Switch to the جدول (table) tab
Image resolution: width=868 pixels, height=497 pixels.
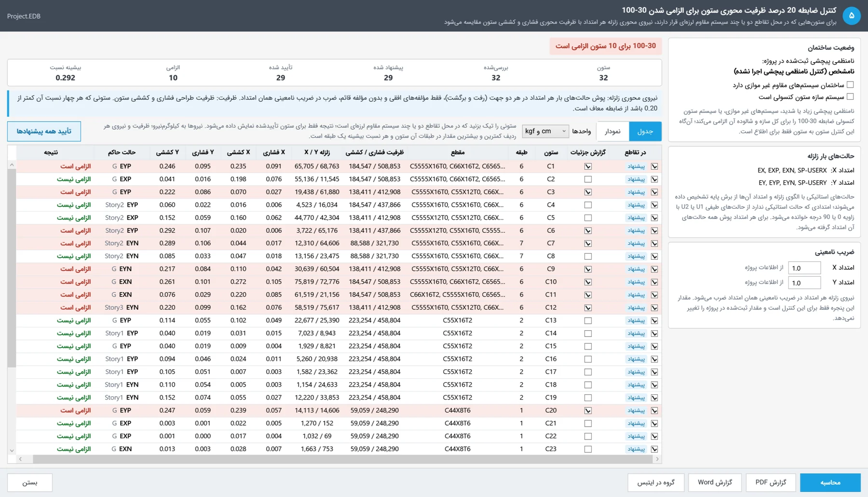click(645, 131)
